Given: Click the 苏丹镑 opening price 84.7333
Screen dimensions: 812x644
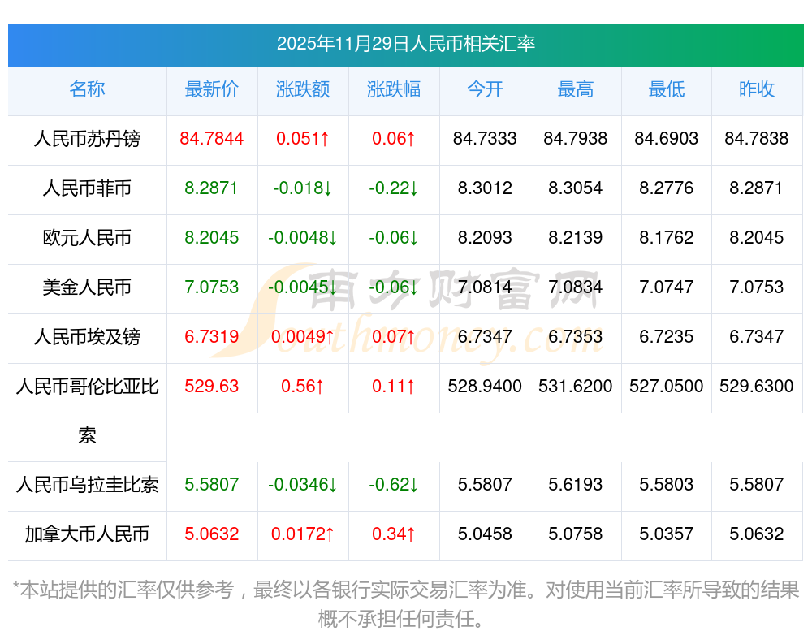Looking at the screenshot, I should (x=485, y=138).
